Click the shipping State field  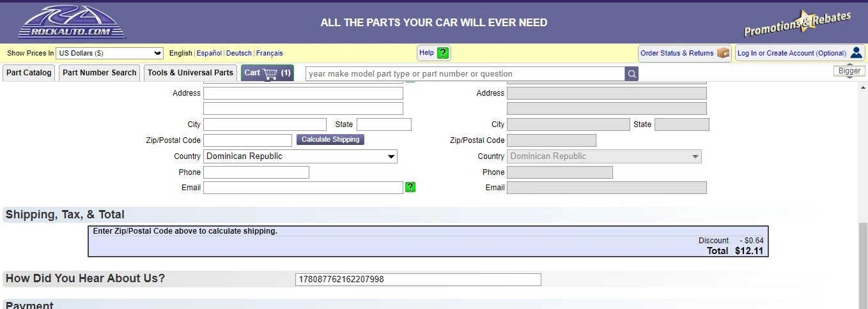[x=384, y=124]
